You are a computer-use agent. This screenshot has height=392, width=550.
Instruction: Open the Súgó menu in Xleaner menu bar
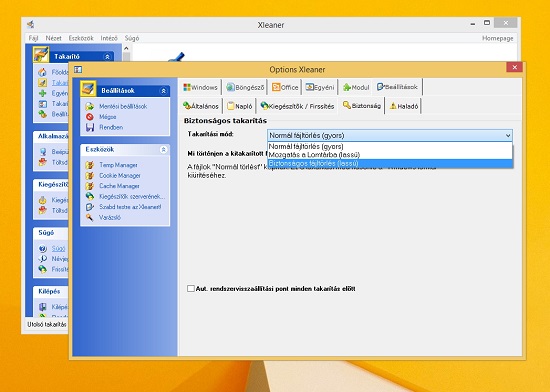point(132,38)
